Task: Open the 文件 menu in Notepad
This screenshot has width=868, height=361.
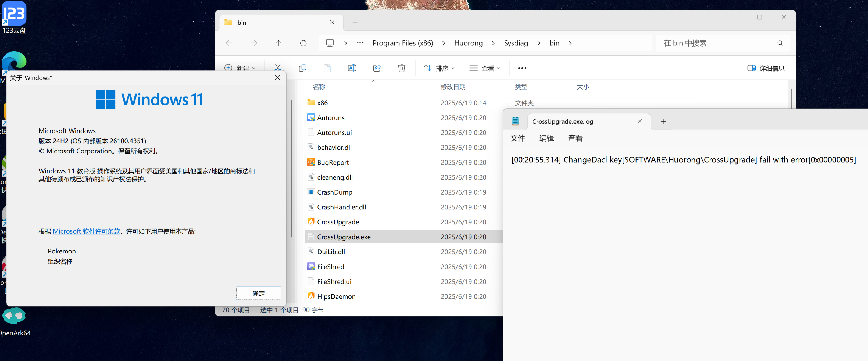Action: coord(517,138)
